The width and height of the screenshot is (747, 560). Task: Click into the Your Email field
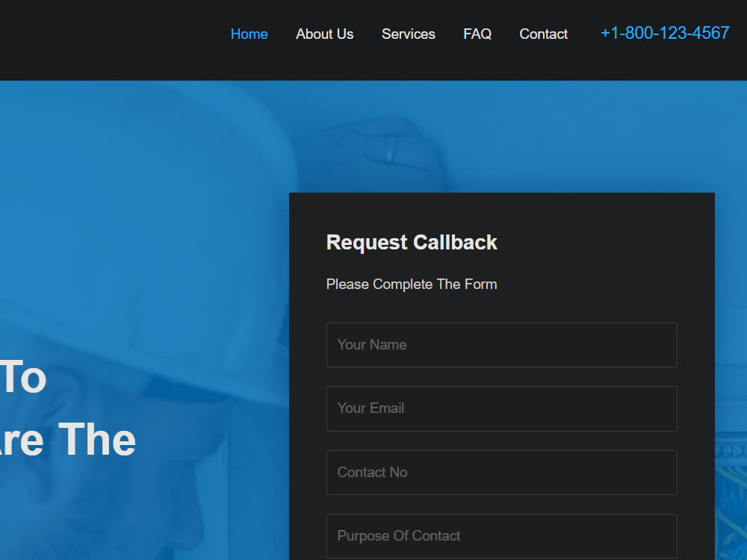(502, 408)
